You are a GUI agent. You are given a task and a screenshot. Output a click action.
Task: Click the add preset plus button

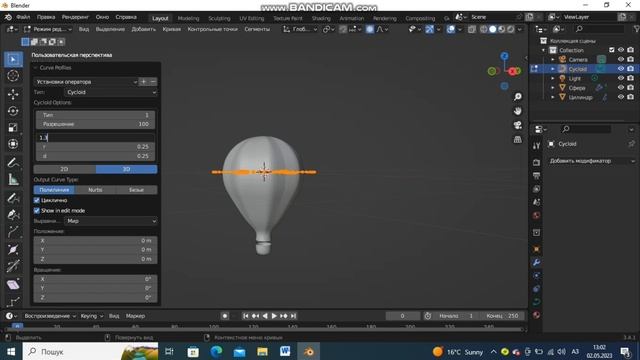pos(144,82)
